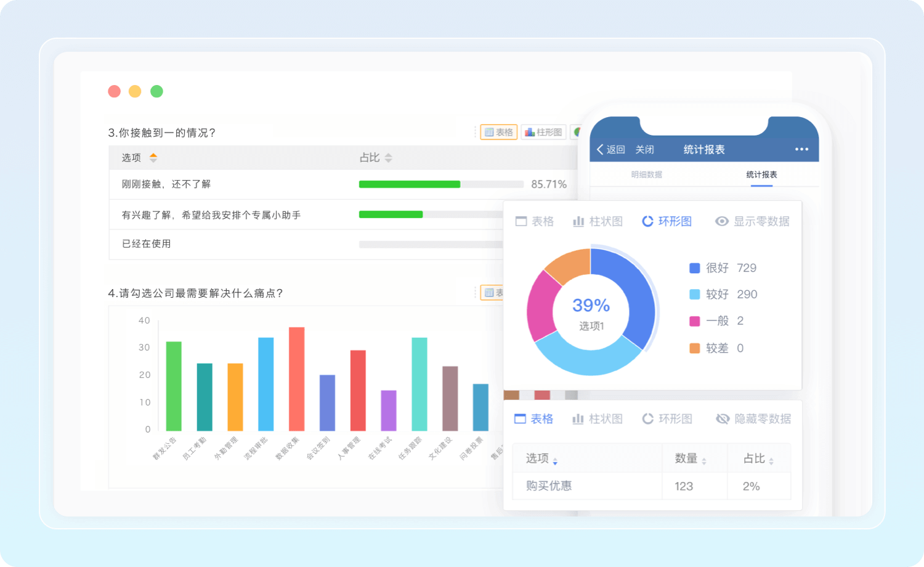
Task: Select 环形图 view in lower card
Action: point(667,419)
